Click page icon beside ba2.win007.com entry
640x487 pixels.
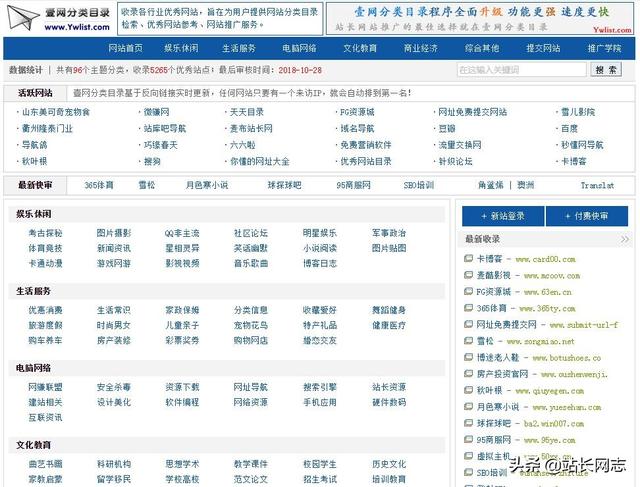point(468,423)
